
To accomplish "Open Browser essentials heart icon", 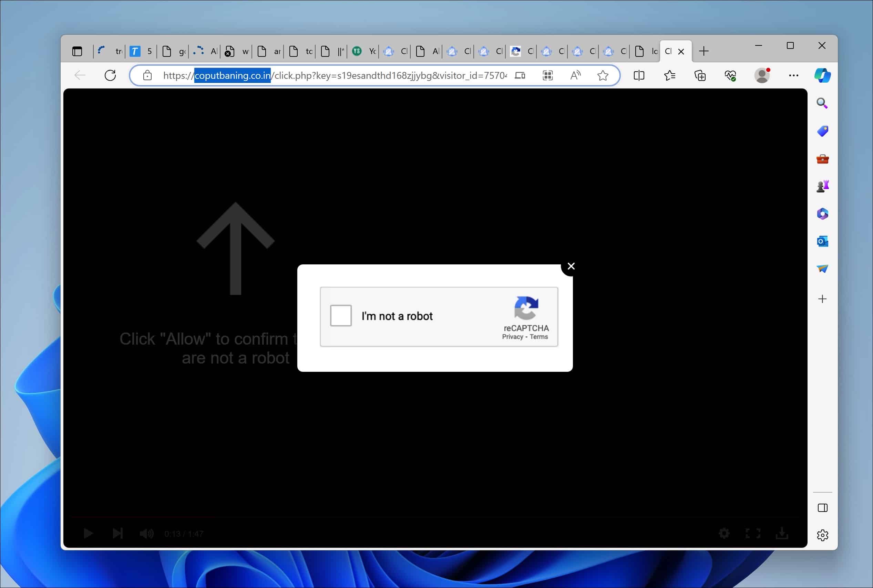I will tap(730, 75).
